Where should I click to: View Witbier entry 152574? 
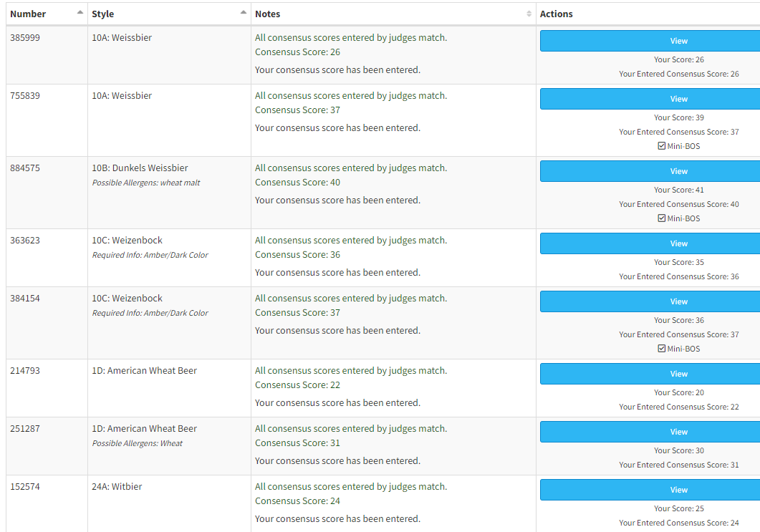pyautogui.click(x=678, y=490)
